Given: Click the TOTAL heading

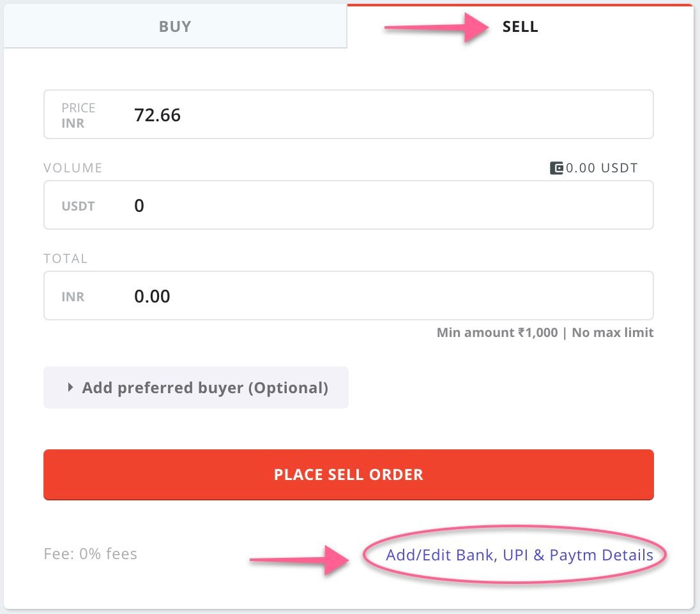Looking at the screenshot, I should point(65,258).
